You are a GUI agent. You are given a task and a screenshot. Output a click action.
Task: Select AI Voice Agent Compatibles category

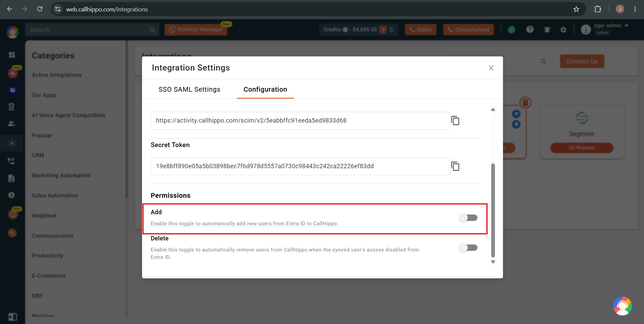pyautogui.click(x=68, y=115)
